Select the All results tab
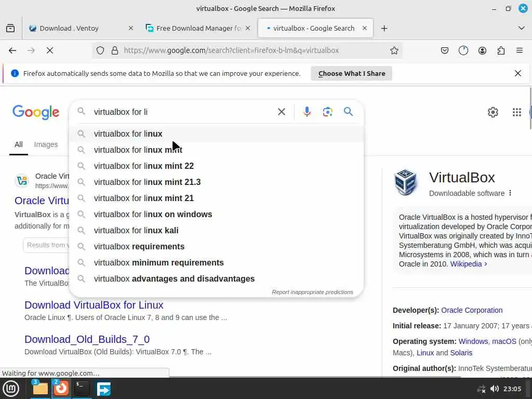Viewport: 532px width, 399px height. click(x=19, y=145)
